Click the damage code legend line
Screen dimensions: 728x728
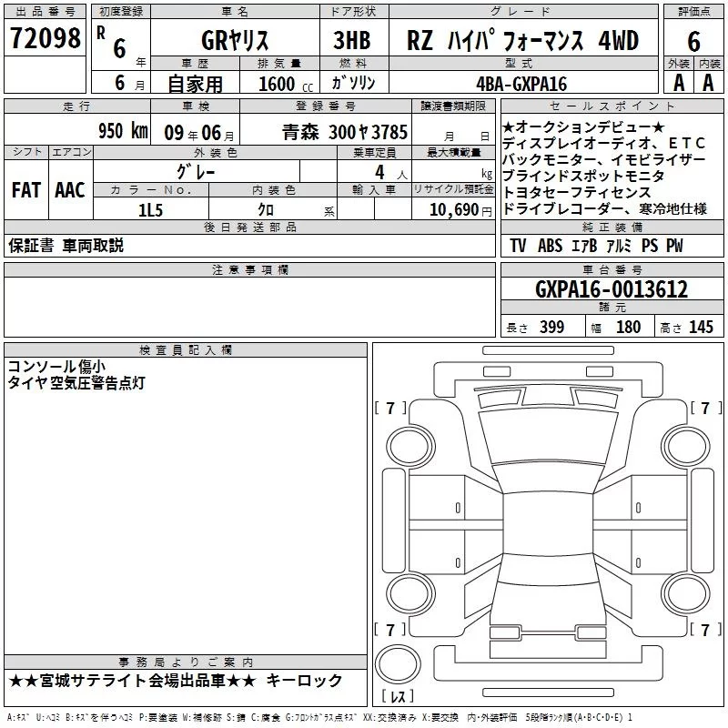click(x=319, y=717)
